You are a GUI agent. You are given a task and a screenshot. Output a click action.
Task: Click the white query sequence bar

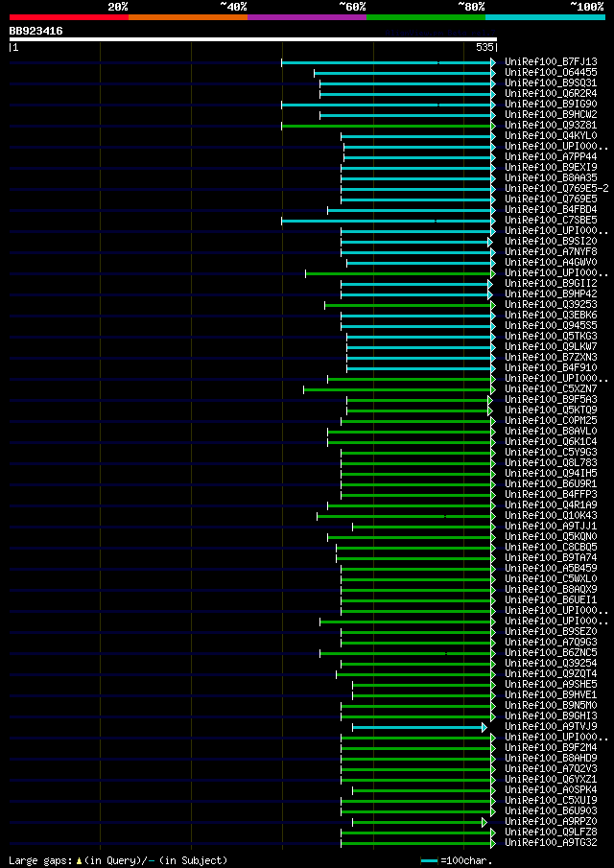pyautogui.click(x=253, y=39)
